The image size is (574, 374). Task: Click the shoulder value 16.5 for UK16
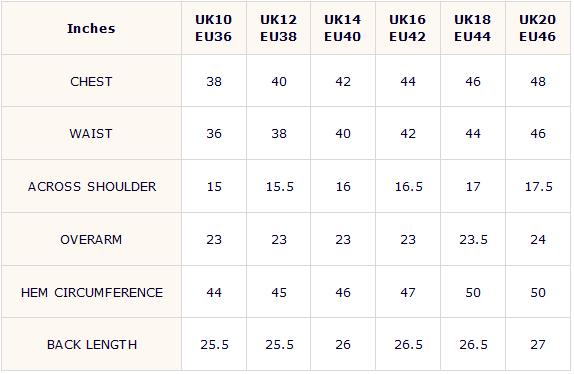(409, 187)
